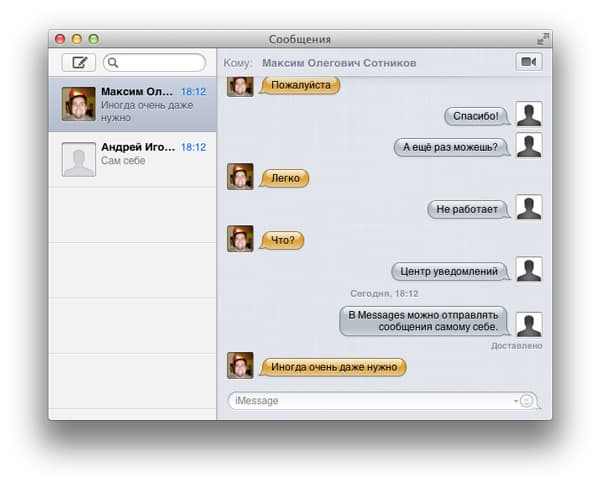The width and height of the screenshot is (600, 486).
Task: Click the avatar next to 'Легко'
Action: 240,176
